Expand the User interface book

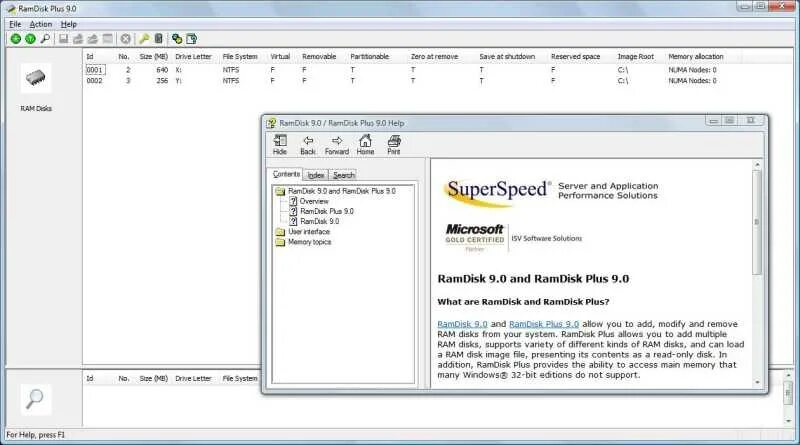point(280,232)
